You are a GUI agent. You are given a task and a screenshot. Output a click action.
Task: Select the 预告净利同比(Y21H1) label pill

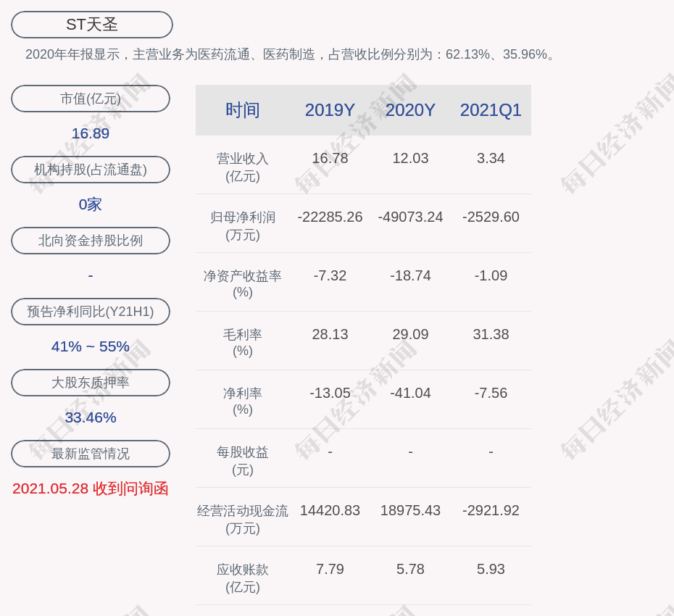91,311
